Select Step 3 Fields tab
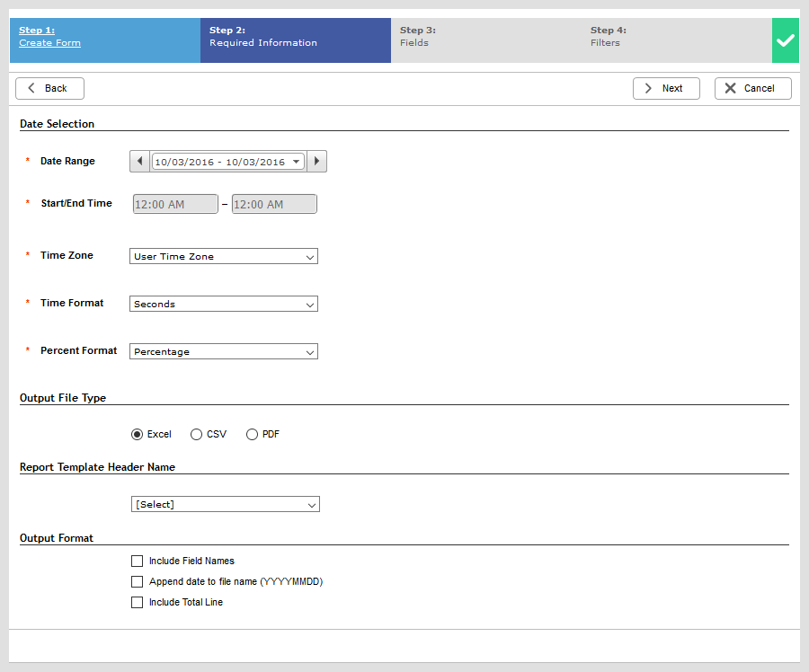The image size is (809, 672). point(486,40)
